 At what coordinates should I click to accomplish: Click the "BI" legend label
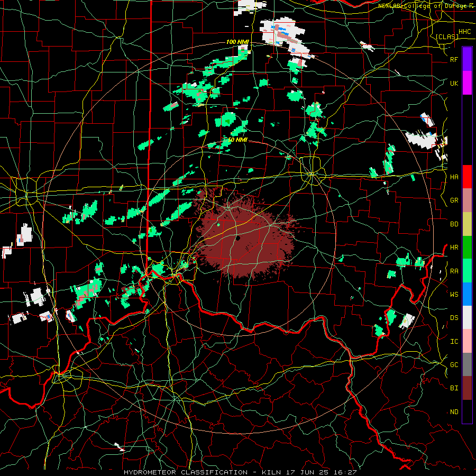tap(454, 388)
